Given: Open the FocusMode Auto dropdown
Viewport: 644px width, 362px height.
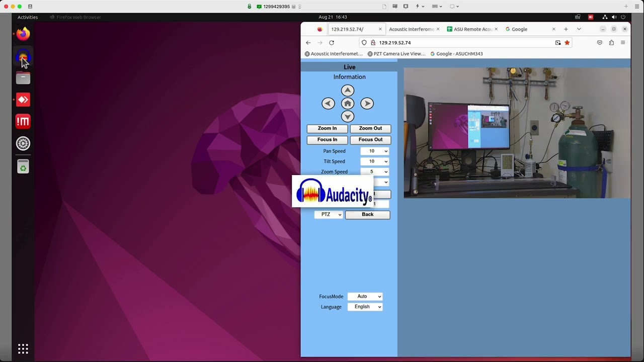Looking at the screenshot, I should click(365, 297).
